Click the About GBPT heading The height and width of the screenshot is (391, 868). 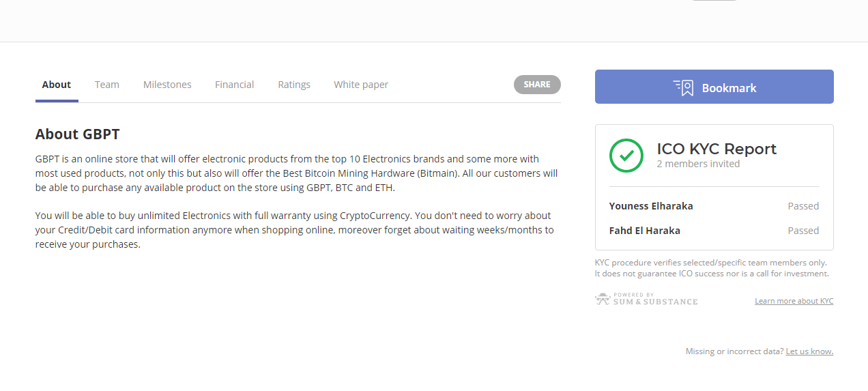click(78, 134)
